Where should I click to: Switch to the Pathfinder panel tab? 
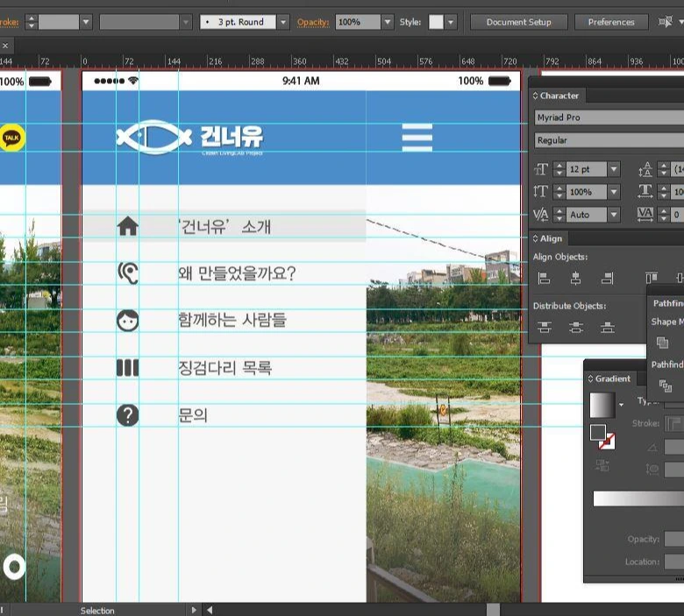[667, 303]
